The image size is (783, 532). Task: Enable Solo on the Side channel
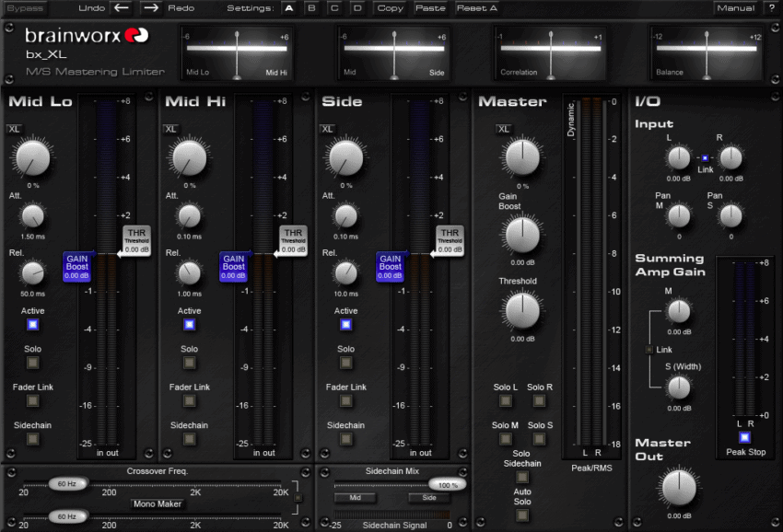(345, 363)
